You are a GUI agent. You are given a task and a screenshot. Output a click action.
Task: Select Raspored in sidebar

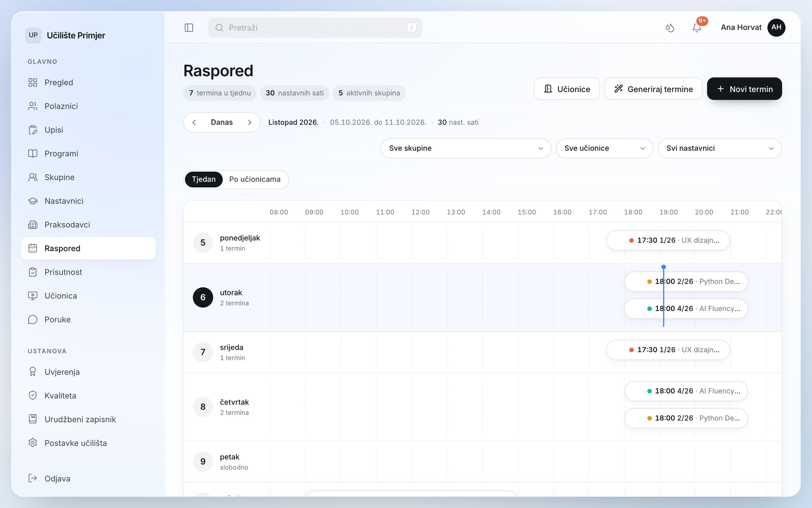[88, 248]
